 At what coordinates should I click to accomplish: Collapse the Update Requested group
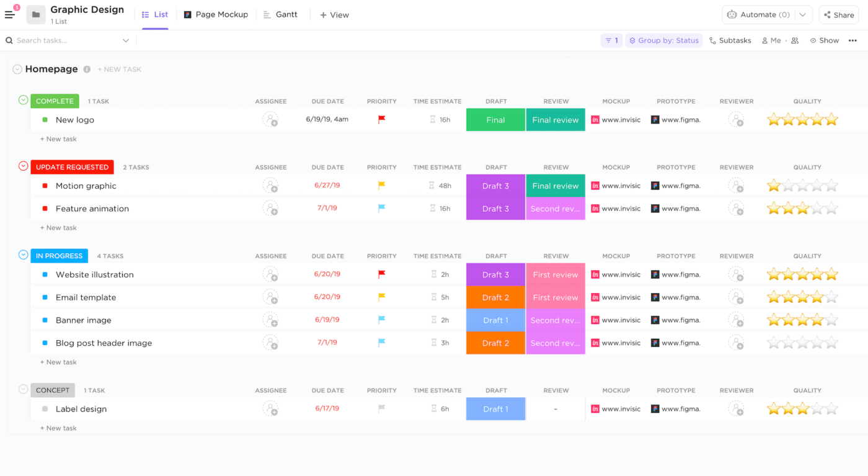pos(24,166)
